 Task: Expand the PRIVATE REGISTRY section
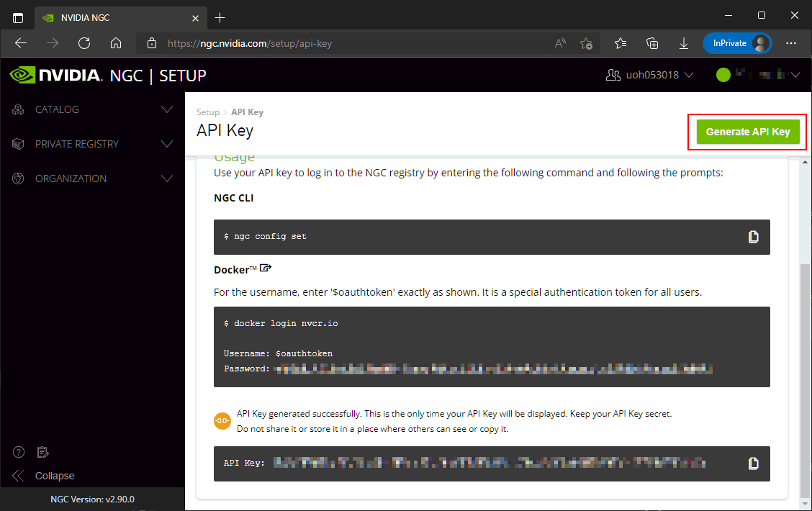(x=92, y=144)
